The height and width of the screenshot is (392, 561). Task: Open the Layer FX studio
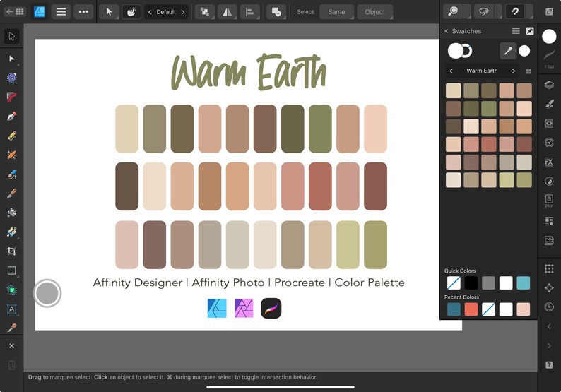coord(549,162)
